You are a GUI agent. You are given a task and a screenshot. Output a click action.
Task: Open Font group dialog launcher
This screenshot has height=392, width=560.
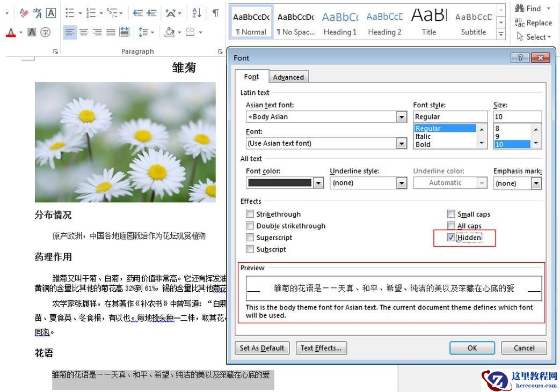55,51
